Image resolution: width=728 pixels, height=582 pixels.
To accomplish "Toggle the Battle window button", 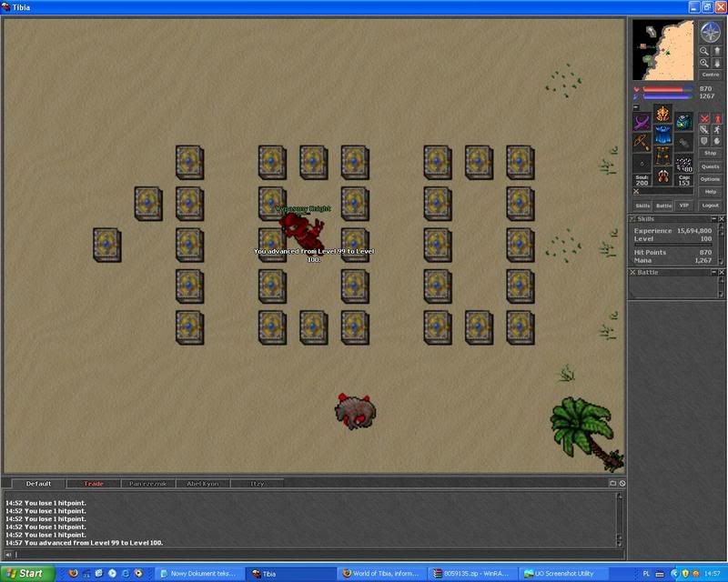I will pyautogui.click(x=664, y=206).
